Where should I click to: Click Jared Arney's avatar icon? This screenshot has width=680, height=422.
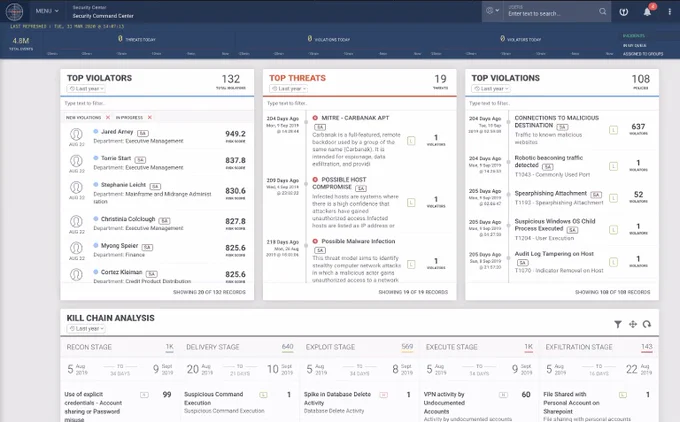click(76, 134)
